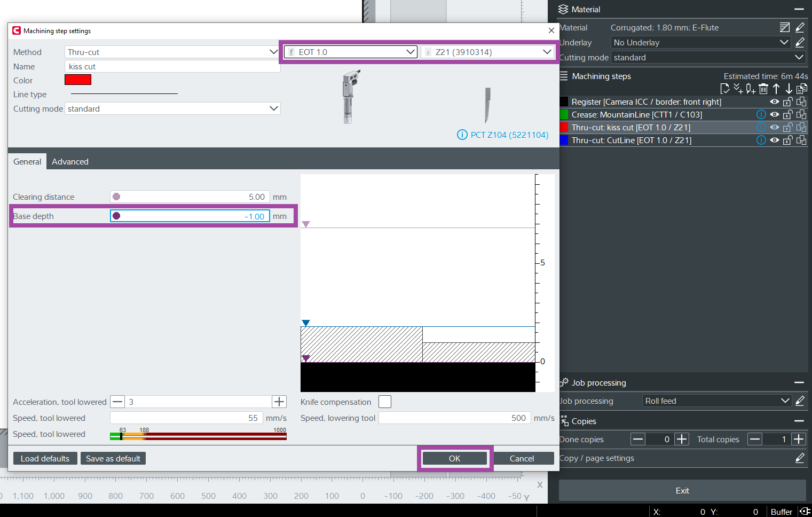Open the Underlay dropdown
812x517 pixels.
point(700,42)
